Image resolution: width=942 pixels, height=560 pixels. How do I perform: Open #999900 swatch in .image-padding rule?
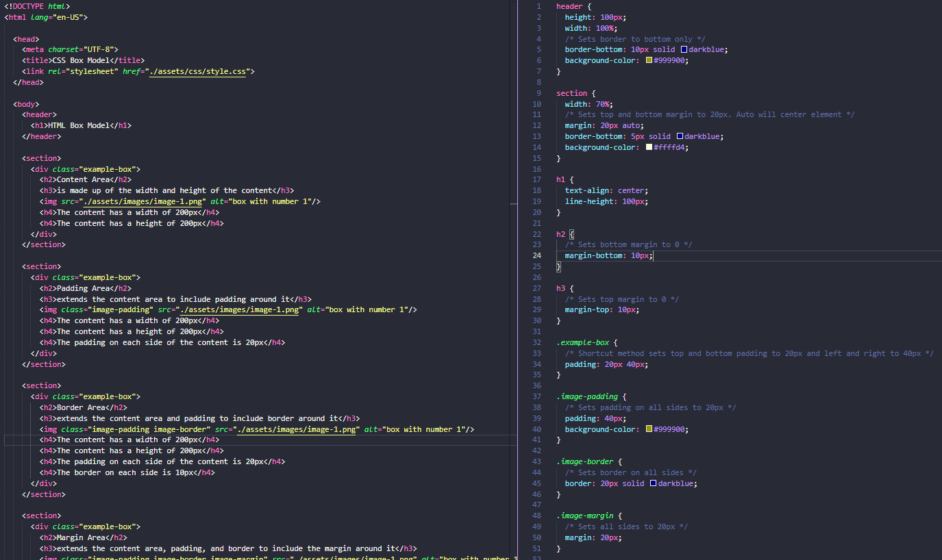click(649, 429)
